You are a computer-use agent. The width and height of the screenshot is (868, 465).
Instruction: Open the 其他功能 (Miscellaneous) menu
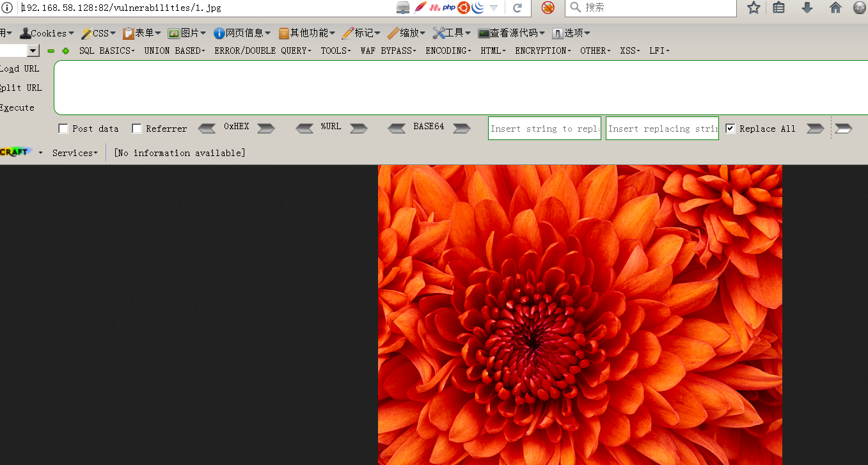pyautogui.click(x=306, y=33)
